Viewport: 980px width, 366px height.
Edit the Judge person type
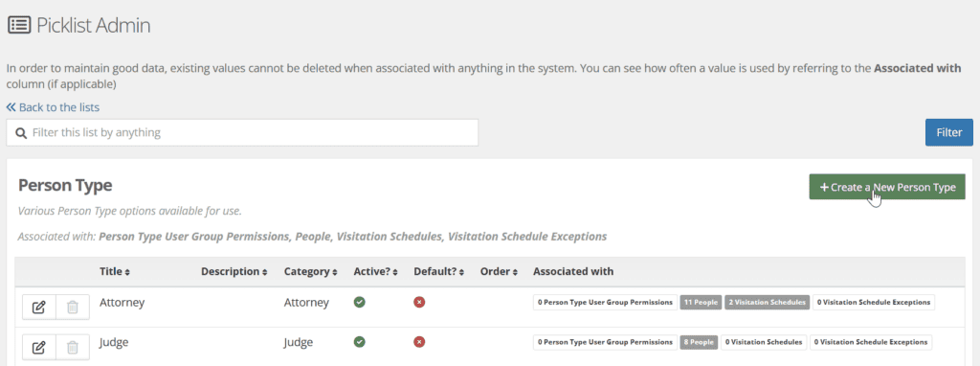point(38,347)
